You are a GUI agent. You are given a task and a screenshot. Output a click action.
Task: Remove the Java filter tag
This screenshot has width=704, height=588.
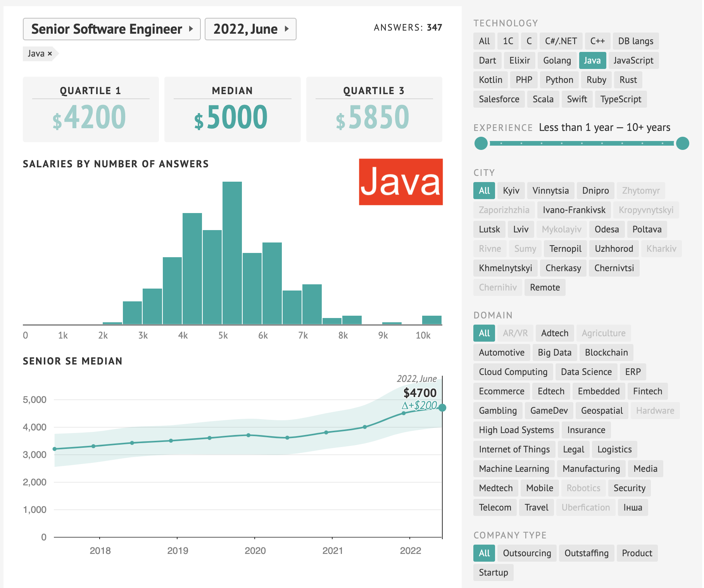click(50, 54)
